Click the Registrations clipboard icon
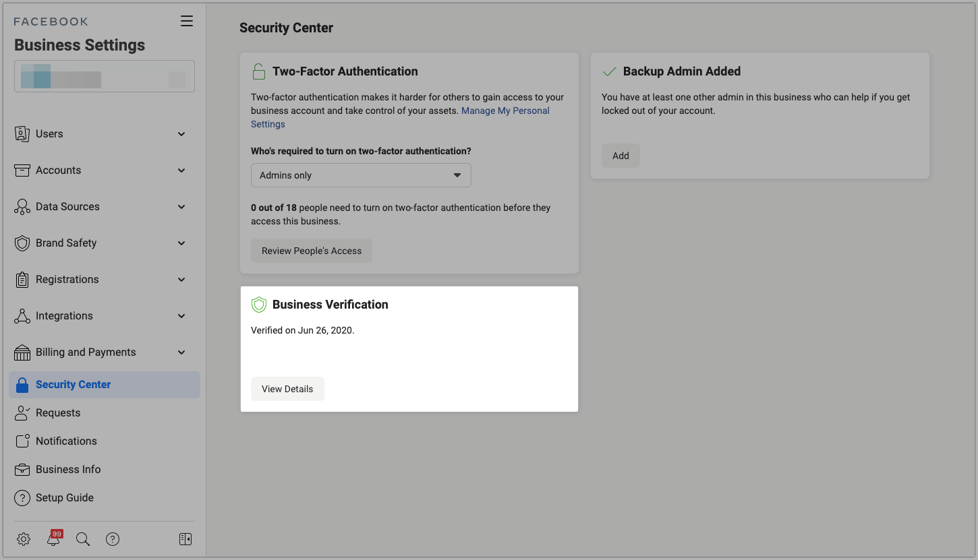Screen dimensions: 978x560 tap(22, 279)
